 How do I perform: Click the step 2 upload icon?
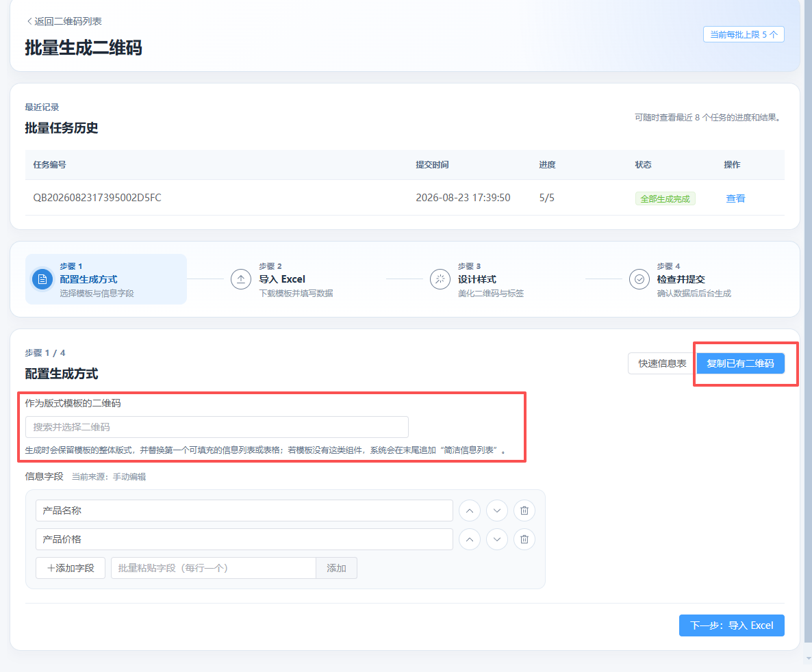241,280
